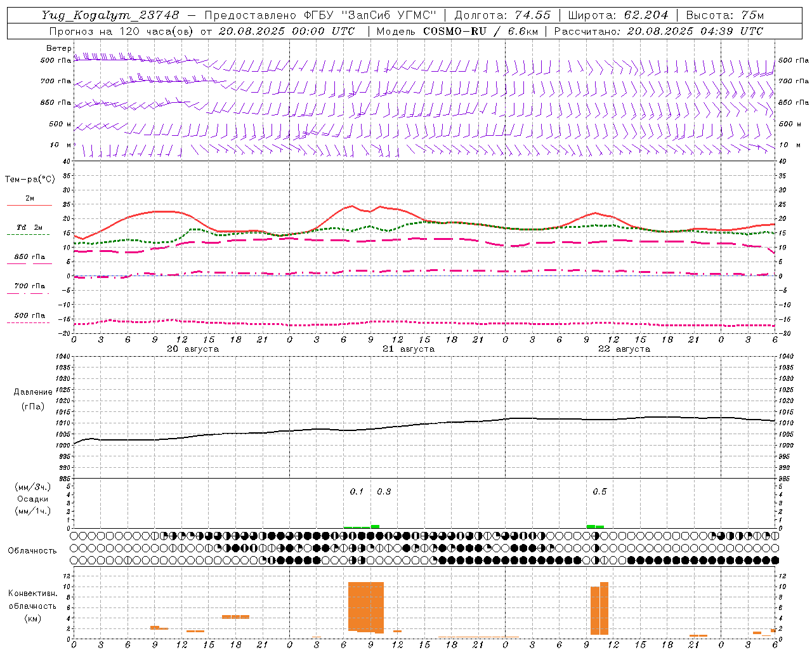Image resolution: width=812 pixels, height=650 pixels.
Task: Click the green precipitation bar below 0.5
Action: (595, 526)
